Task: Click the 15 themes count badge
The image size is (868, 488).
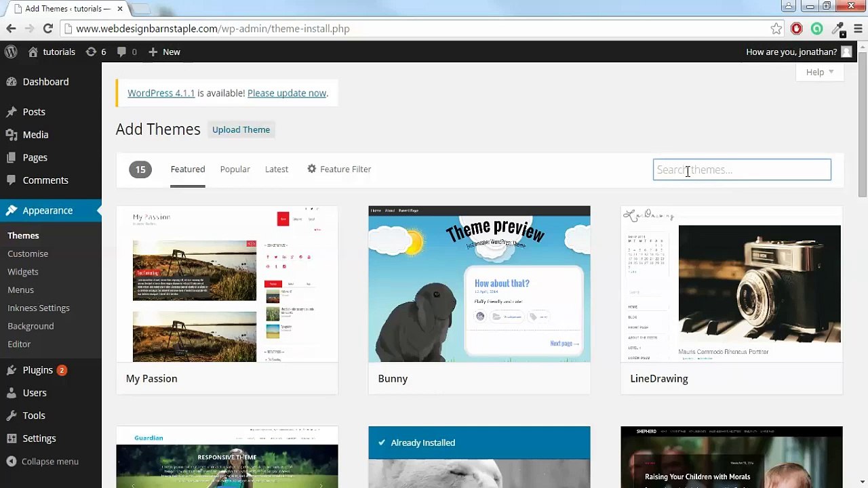Action: click(140, 169)
